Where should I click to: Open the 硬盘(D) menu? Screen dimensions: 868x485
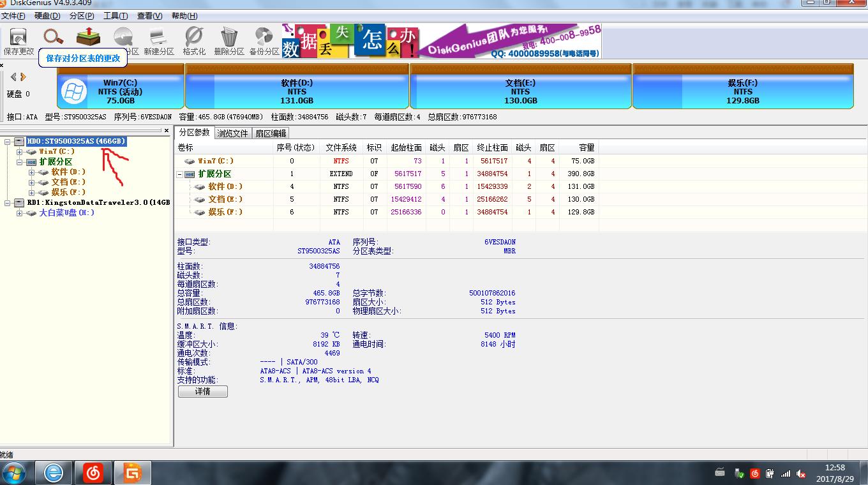(47, 16)
